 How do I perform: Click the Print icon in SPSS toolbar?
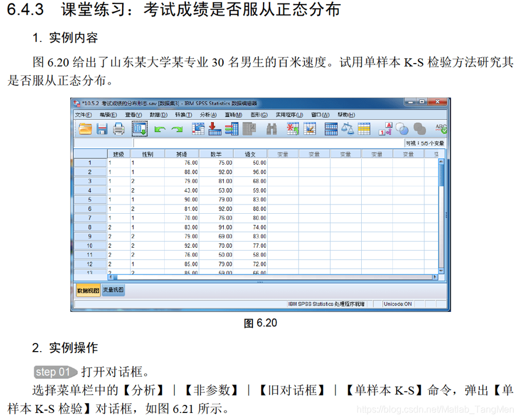point(119,129)
